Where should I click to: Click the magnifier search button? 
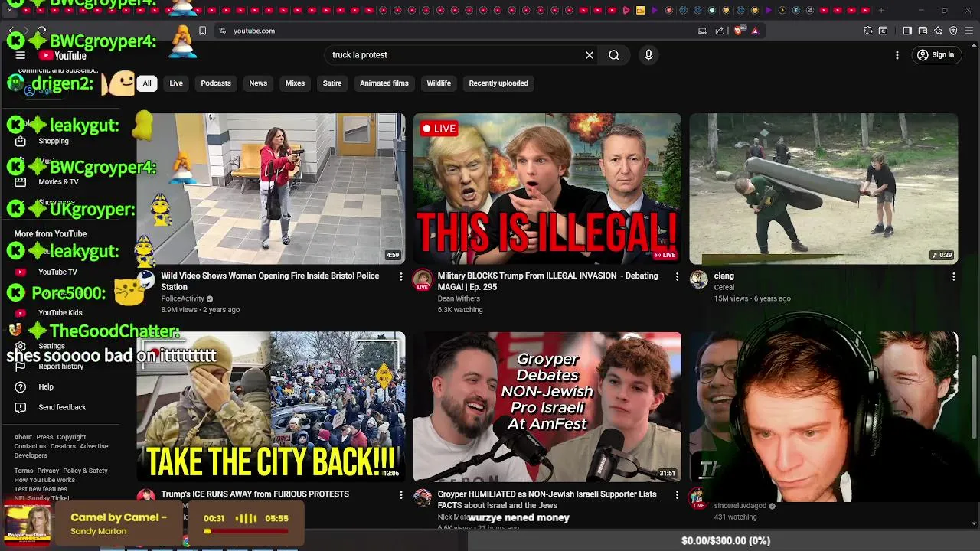click(614, 55)
